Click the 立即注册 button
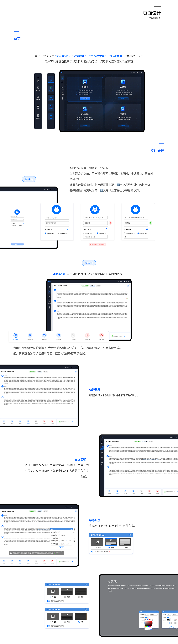Viewport: 178px width, 644px height. 85,126
